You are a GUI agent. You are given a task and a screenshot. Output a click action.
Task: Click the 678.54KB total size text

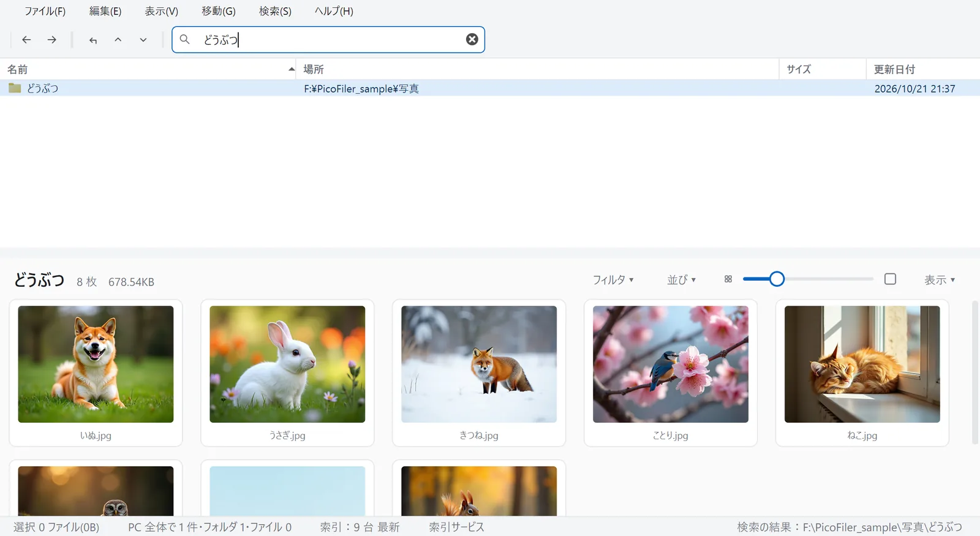[x=131, y=282]
